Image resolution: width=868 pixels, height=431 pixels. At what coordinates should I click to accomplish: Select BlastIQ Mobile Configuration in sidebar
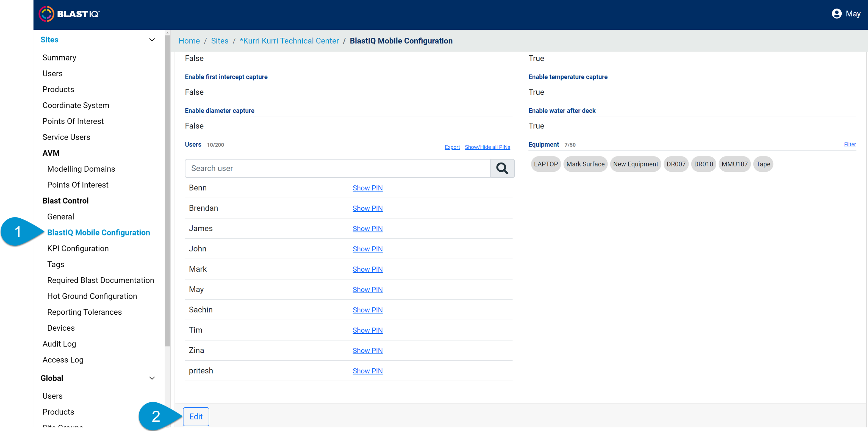pyautogui.click(x=99, y=232)
